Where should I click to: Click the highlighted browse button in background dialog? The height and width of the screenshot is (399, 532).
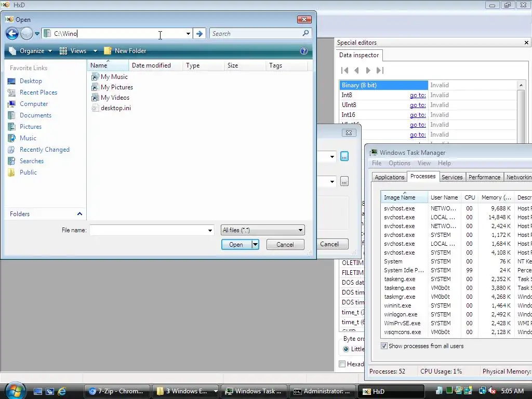[x=344, y=156]
